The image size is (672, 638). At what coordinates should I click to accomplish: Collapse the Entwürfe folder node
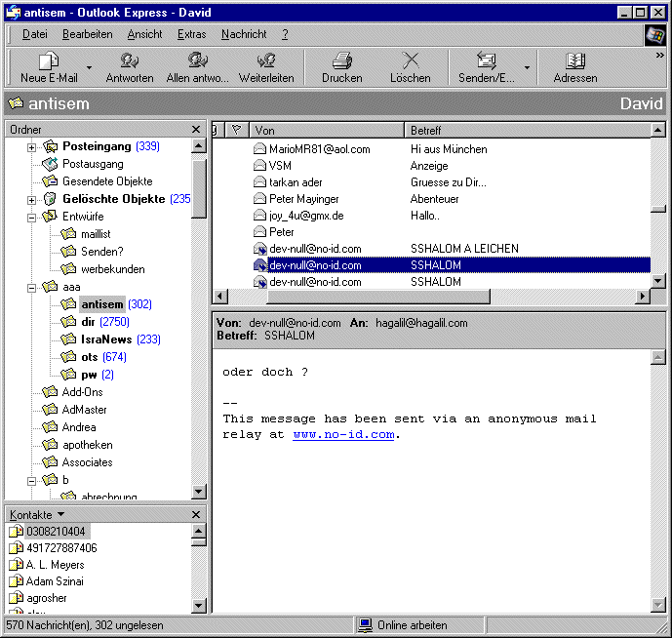pyautogui.click(x=32, y=218)
